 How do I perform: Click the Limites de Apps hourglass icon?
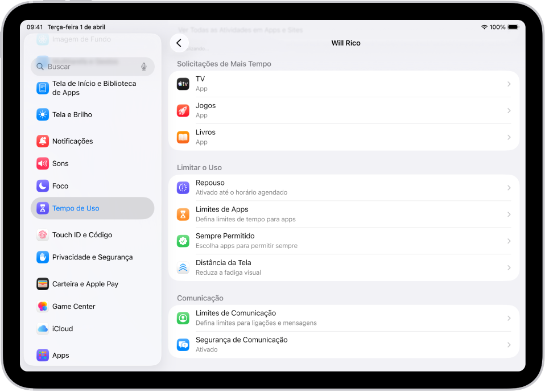tap(183, 214)
